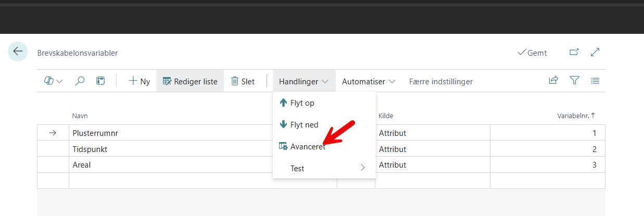Open page in new window icon

point(574,53)
